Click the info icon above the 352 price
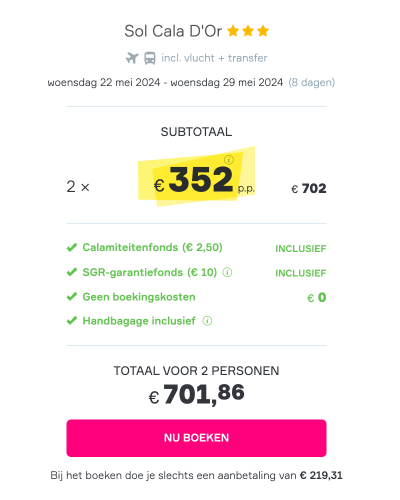 coord(229,160)
